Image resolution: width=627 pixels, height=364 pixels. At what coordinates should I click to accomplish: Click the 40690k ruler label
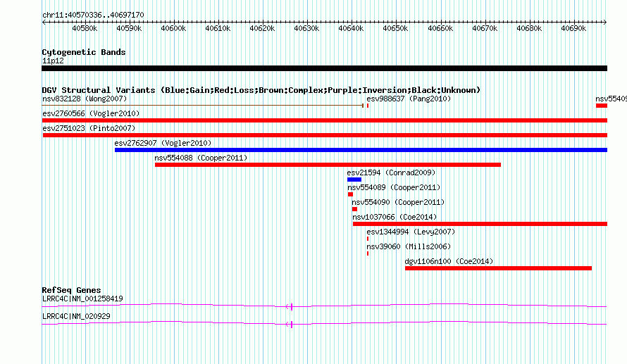[574, 28]
